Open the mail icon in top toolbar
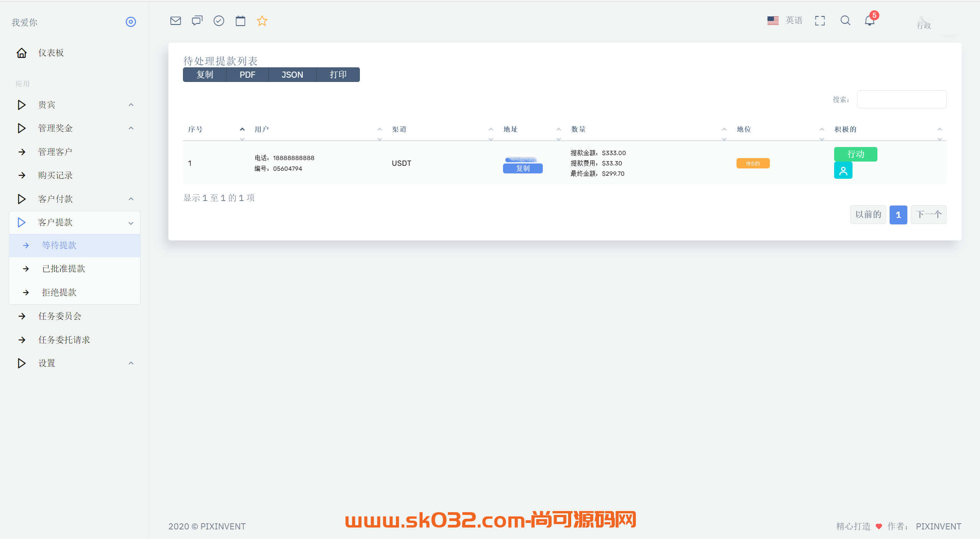Screen dimensions: 980x539 [175, 21]
